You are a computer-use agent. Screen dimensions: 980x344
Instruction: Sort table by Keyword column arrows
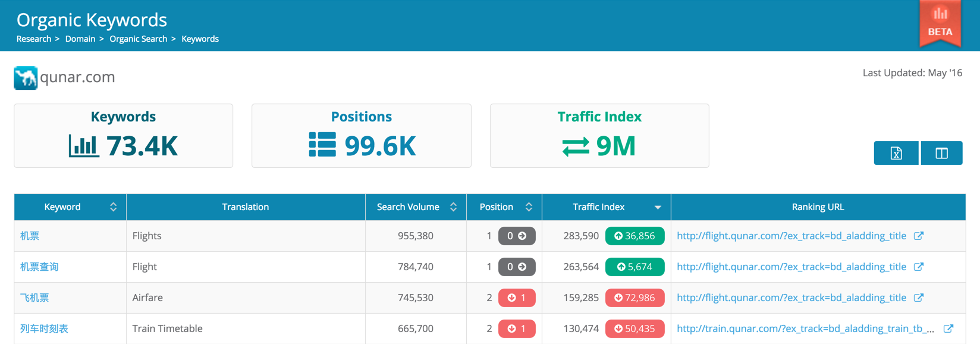click(113, 207)
